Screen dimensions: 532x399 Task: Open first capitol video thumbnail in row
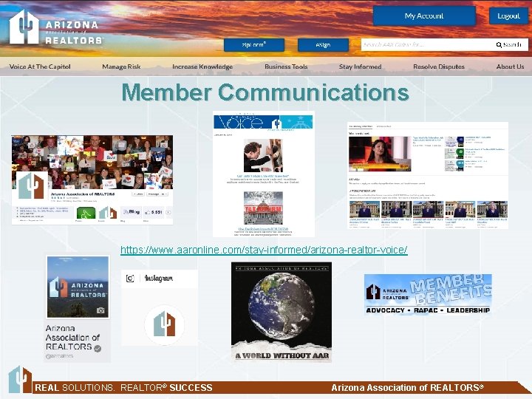tap(364, 209)
